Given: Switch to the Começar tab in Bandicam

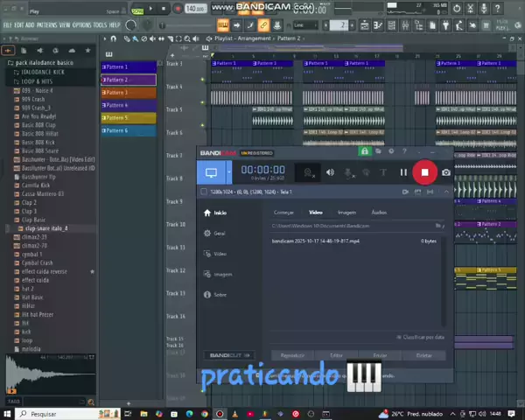Looking at the screenshot, I should point(283,213).
